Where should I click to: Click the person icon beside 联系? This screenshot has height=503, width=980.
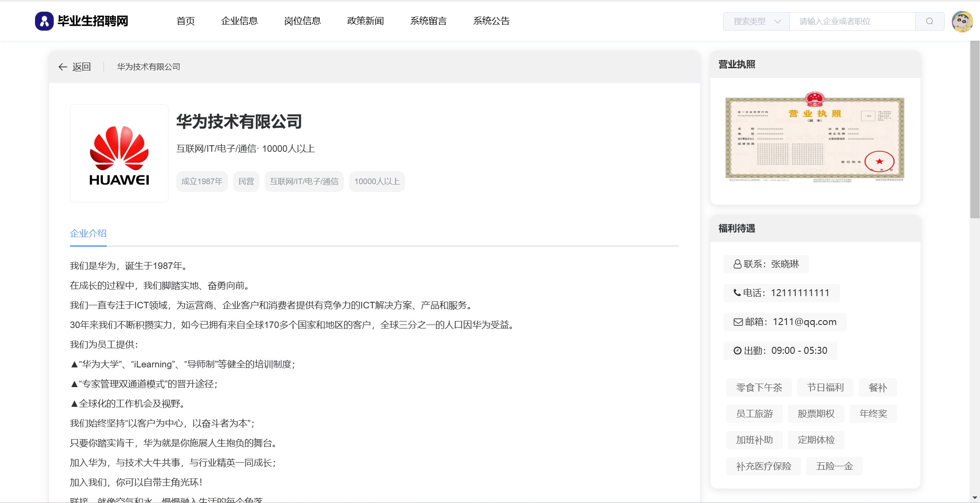pyautogui.click(x=738, y=264)
